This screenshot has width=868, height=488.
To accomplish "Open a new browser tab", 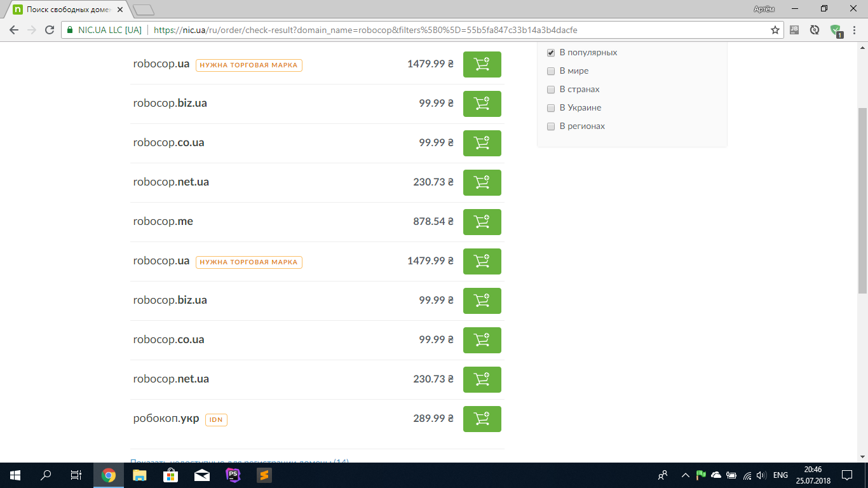I will (x=144, y=10).
